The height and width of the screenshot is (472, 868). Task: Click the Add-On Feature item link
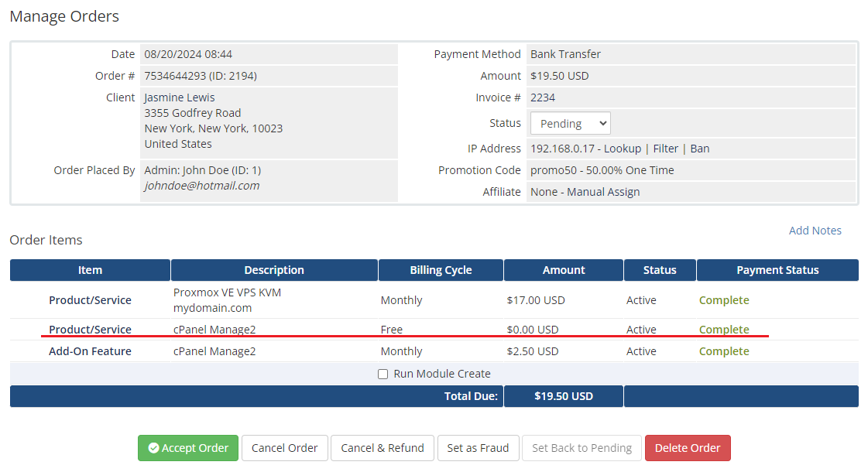91,351
